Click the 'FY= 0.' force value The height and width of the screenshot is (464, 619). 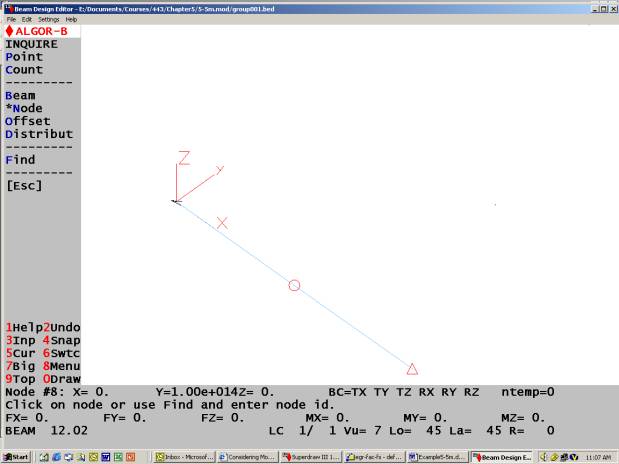click(x=125, y=418)
